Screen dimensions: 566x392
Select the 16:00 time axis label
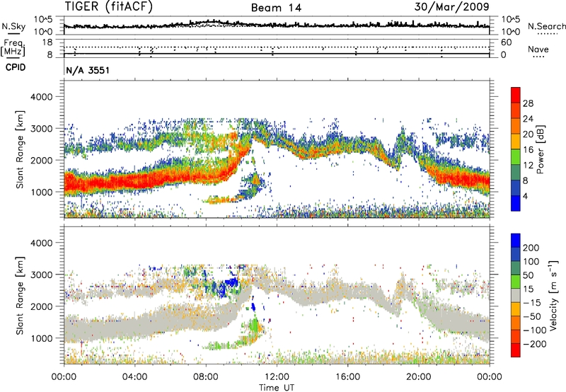(347, 377)
